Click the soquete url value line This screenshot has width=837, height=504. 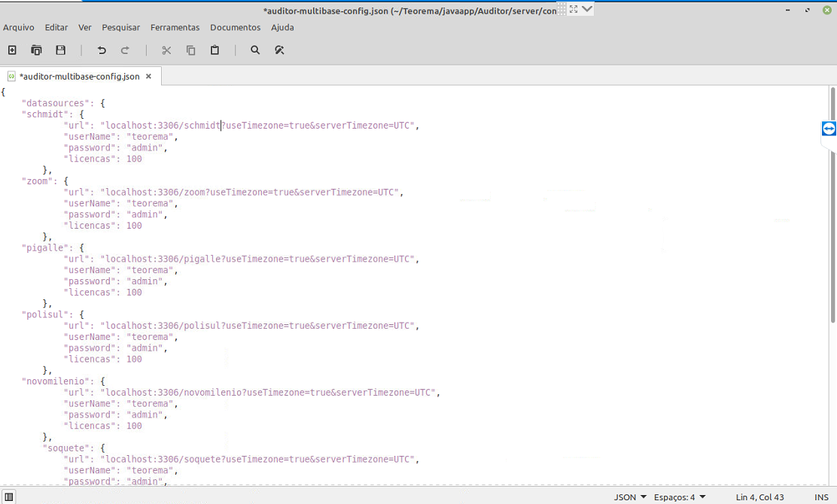click(242, 459)
